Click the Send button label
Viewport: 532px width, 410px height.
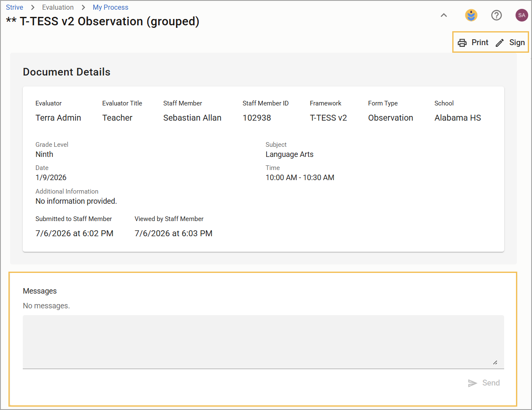coord(491,383)
